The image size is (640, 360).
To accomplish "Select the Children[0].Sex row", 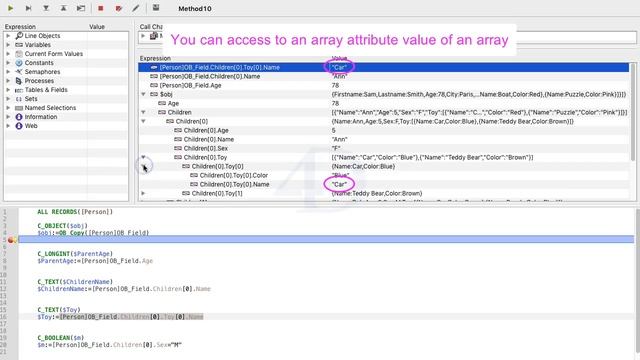I will 384,148.
